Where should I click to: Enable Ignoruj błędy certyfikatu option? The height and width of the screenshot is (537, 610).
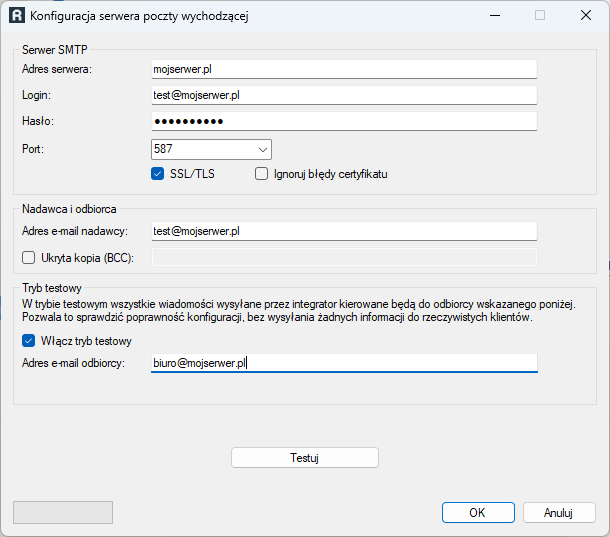(x=262, y=173)
